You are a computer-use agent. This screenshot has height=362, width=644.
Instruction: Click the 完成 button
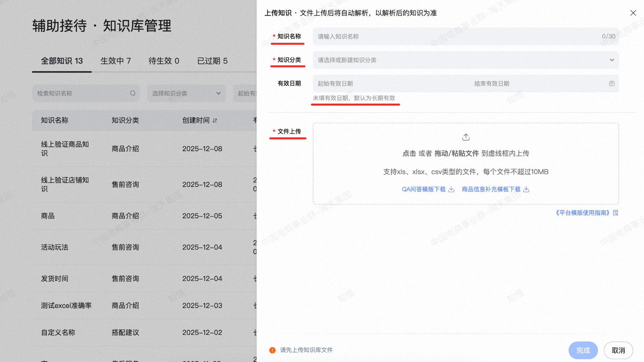(x=583, y=350)
